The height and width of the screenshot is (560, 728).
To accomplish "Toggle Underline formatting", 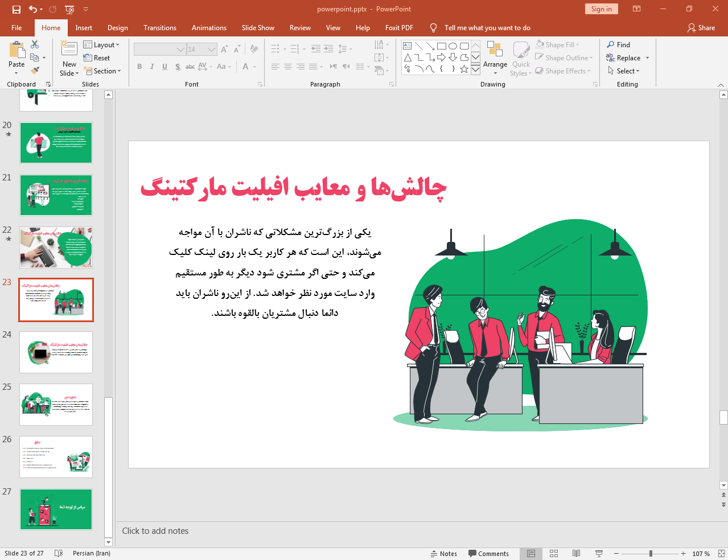I will (x=164, y=67).
